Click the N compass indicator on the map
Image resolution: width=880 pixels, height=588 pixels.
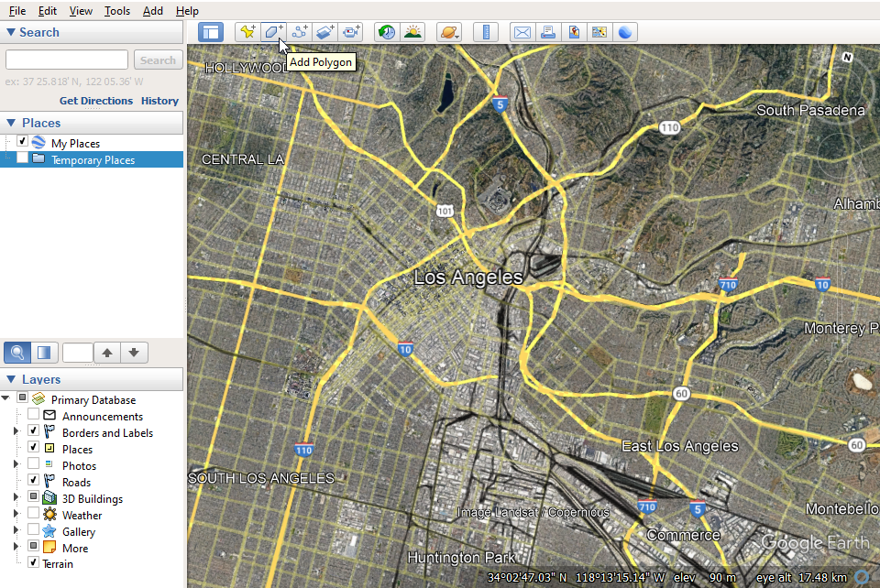tap(847, 57)
